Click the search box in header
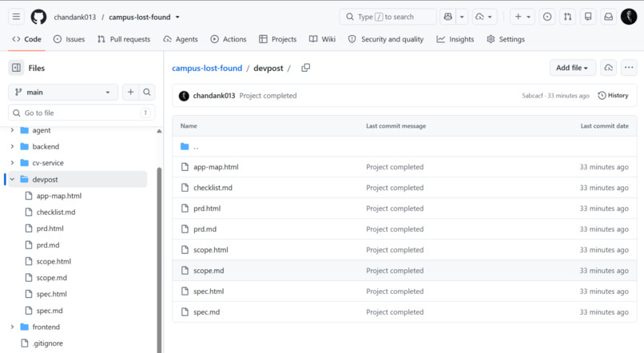 coord(388,17)
